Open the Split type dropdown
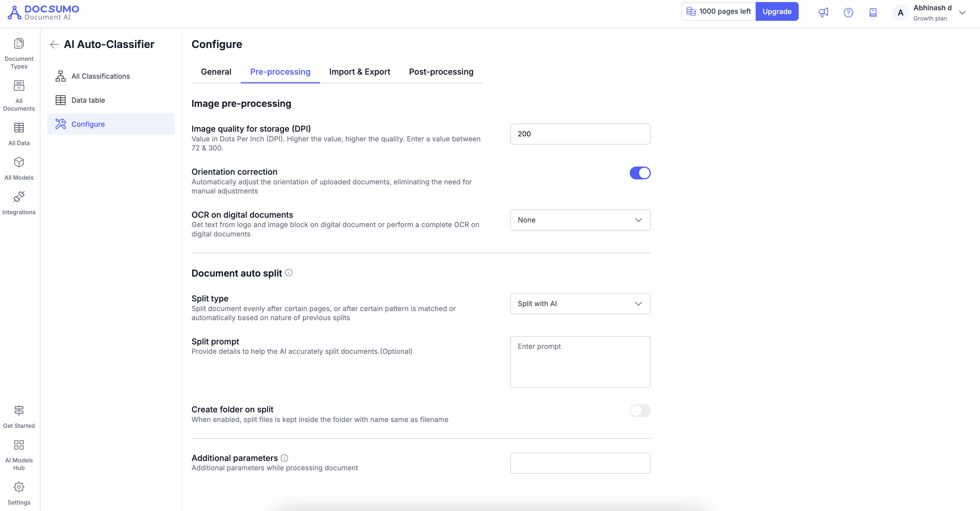 580,304
